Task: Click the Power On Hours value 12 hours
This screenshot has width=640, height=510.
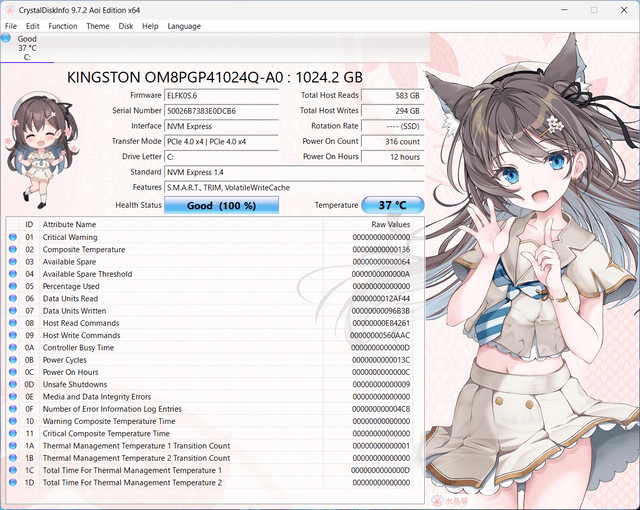Action: click(x=393, y=157)
